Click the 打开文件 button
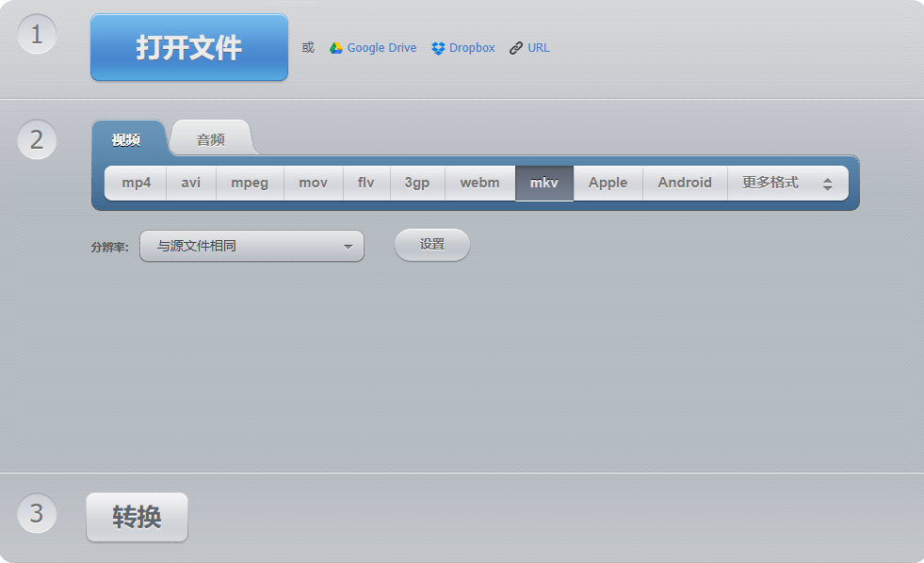The width and height of the screenshot is (924, 563). pyautogui.click(x=188, y=47)
